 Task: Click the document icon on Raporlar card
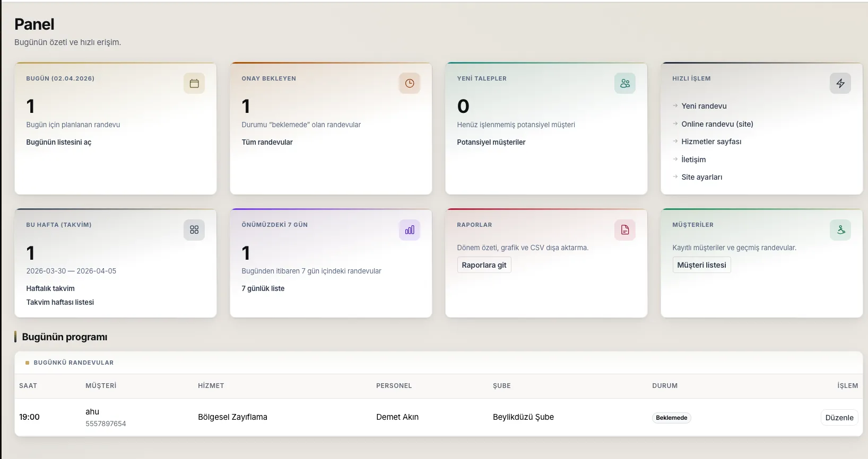[x=625, y=230]
